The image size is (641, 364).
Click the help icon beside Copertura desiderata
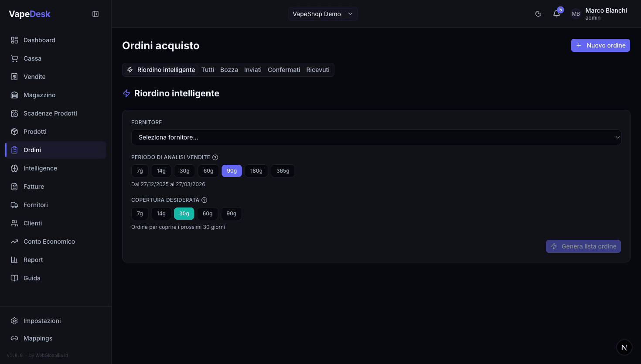(x=204, y=200)
